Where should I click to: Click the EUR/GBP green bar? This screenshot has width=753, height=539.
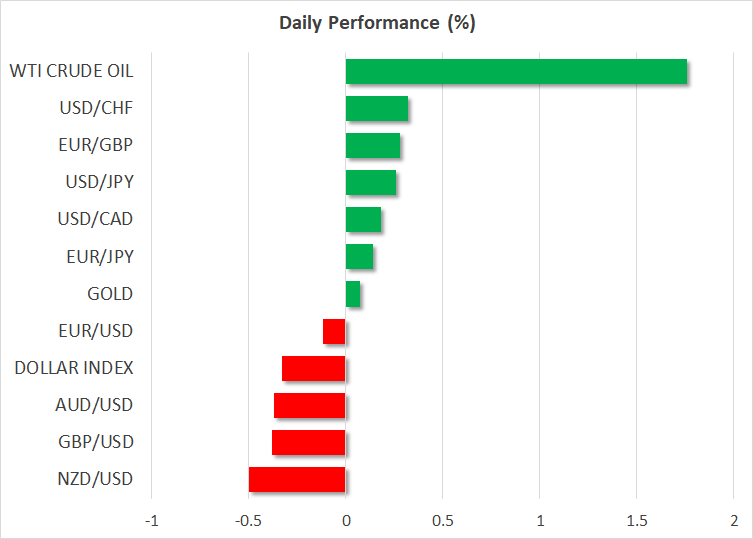tap(372, 145)
